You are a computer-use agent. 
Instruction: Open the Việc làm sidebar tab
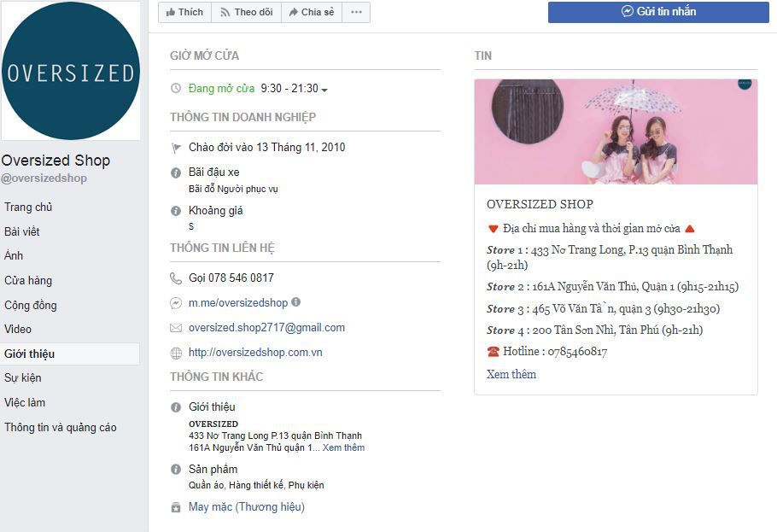(25, 402)
